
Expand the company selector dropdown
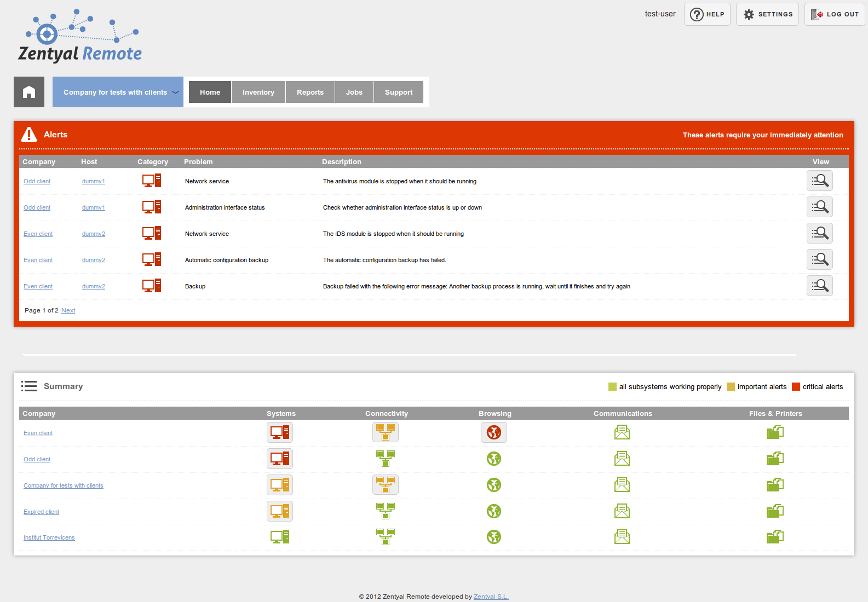point(118,92)
